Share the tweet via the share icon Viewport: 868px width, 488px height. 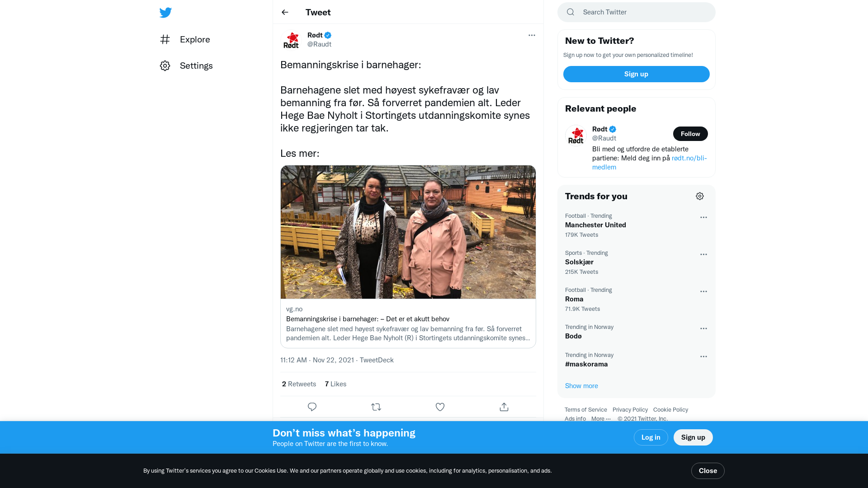(504, 407)
